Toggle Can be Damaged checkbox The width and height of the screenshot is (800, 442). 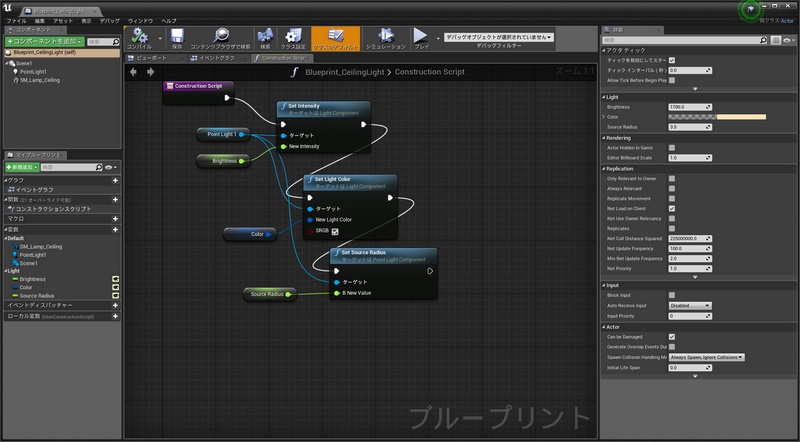[x=672, y=337]
